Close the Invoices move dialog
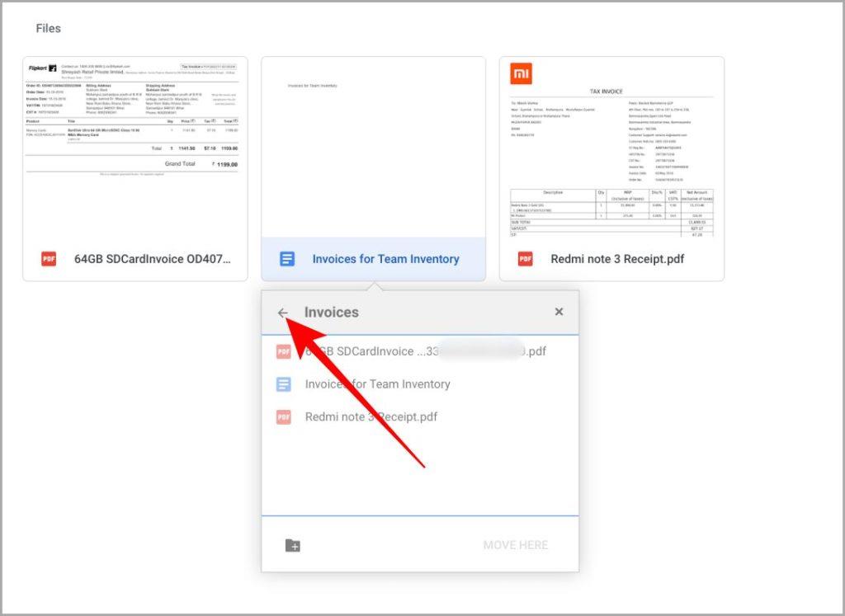Image resolution: width=845 pixels, height=616 pixels. (x=559, y=311)
